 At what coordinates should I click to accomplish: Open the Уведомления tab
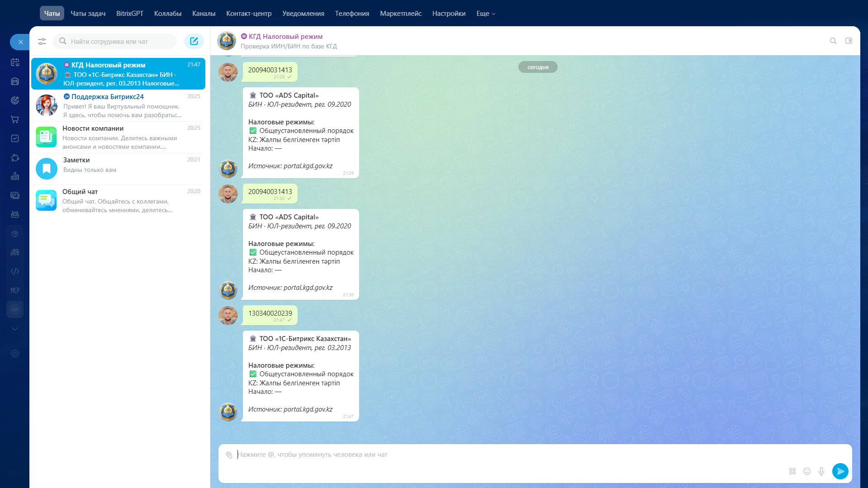click(x=304, y=14)
